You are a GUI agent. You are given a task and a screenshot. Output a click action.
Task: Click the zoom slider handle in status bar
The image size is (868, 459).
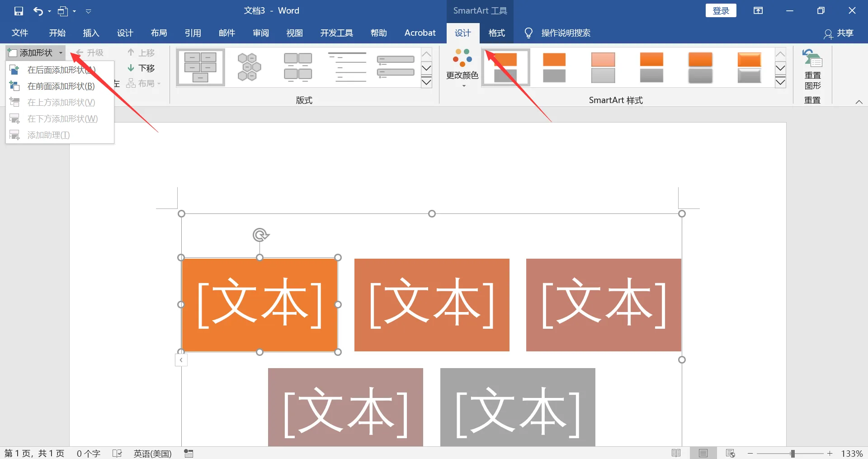point(793,453)
